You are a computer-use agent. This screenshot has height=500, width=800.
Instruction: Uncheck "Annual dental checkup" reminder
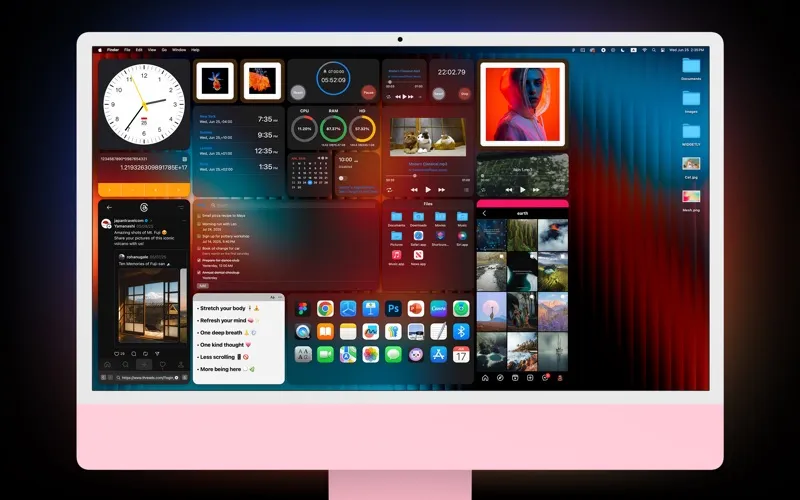click(199, 272)
